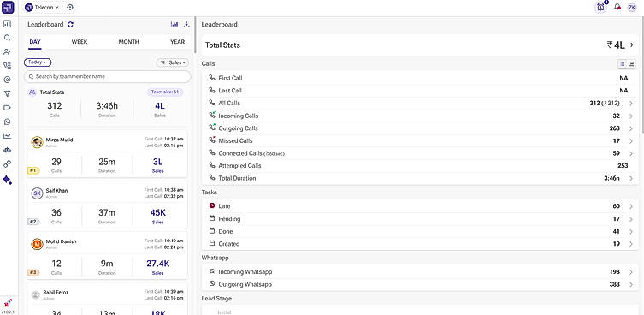
Task: Open the Today date dropdown
Action: [x=38, y=62]
